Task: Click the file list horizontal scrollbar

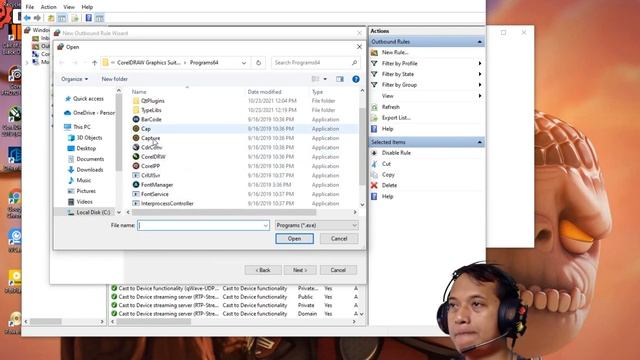Action: 224,212
